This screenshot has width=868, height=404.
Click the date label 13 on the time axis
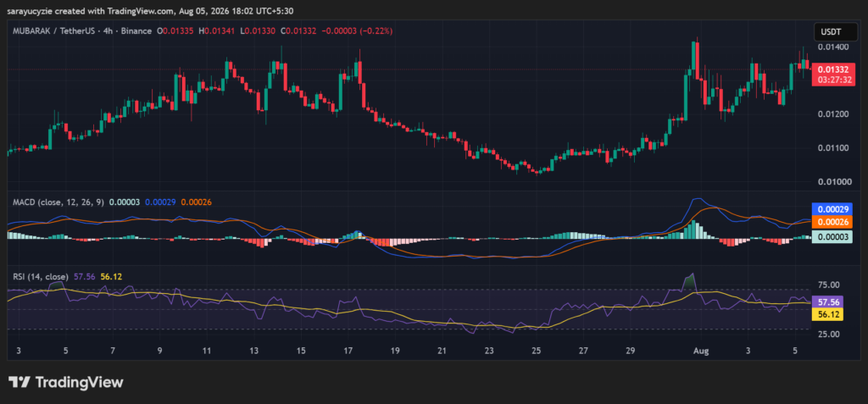(x=254, y=351)
